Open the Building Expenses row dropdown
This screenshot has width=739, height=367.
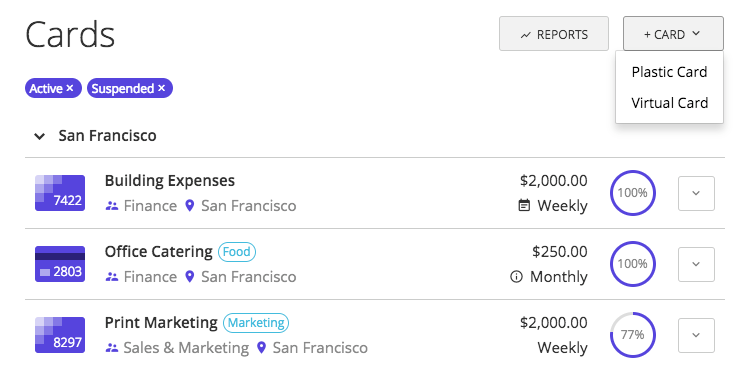tap(696, 193)
